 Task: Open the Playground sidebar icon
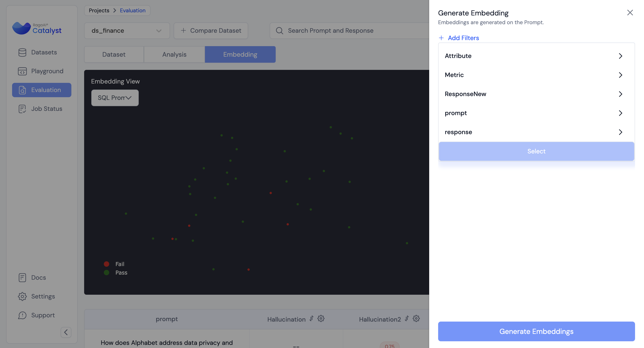pyautogui.click(x=22, y=71)
